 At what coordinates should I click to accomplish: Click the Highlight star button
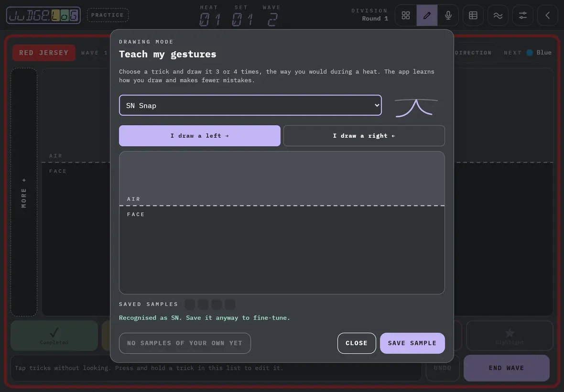coord(510,336)
